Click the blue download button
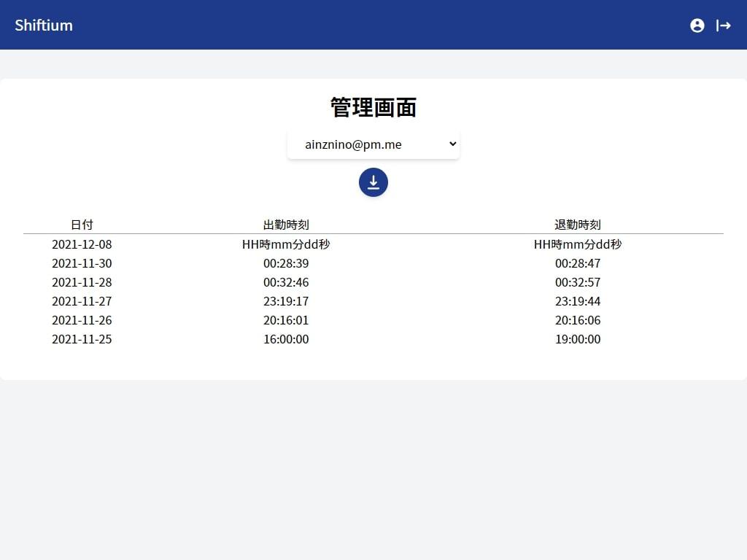 click(373, 182)
